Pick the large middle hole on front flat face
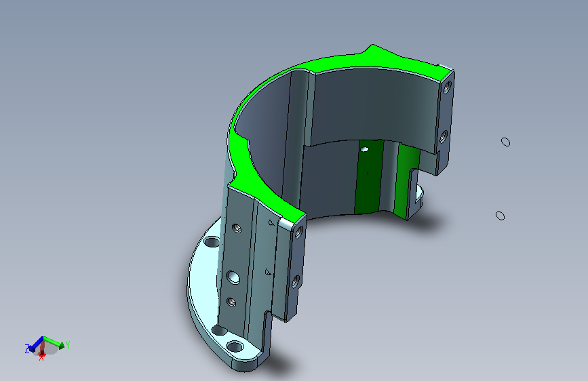 coord(233,277)
